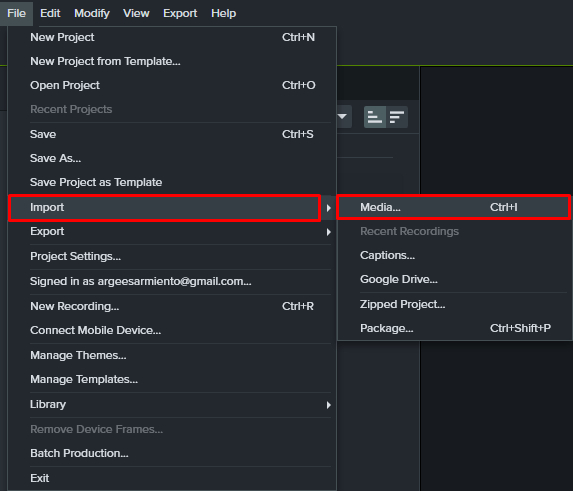Choose Google Drive... import option
Viewport: 573px width, 491px height.
[454, 279]
